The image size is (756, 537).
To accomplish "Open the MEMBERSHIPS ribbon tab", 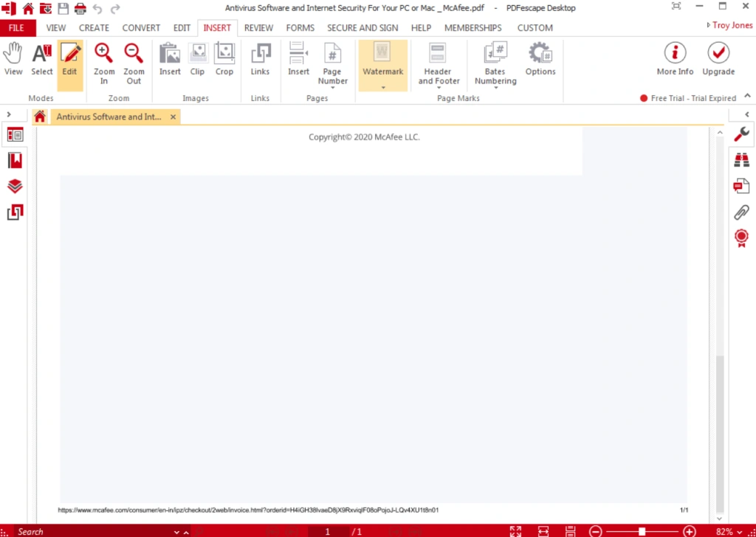I will [x=473, y=28].
